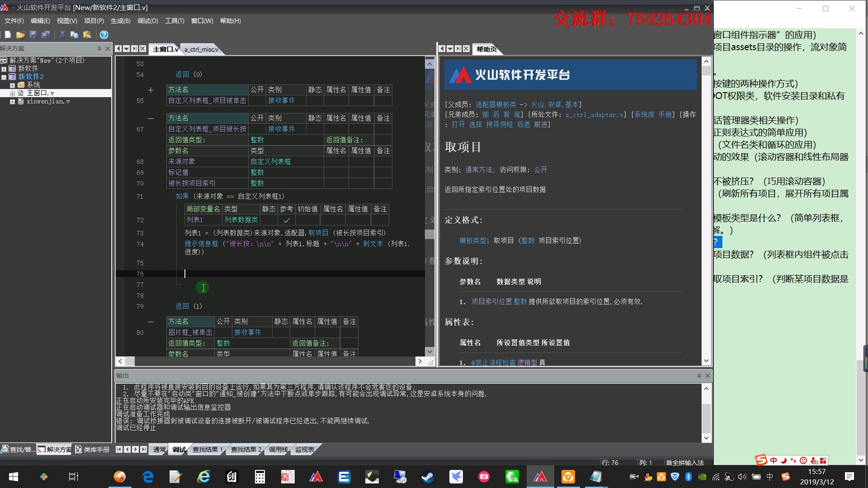Click the Paste clipboard toolbar icon
Viewport: 868px width, 488px height.
pos(87,35)
